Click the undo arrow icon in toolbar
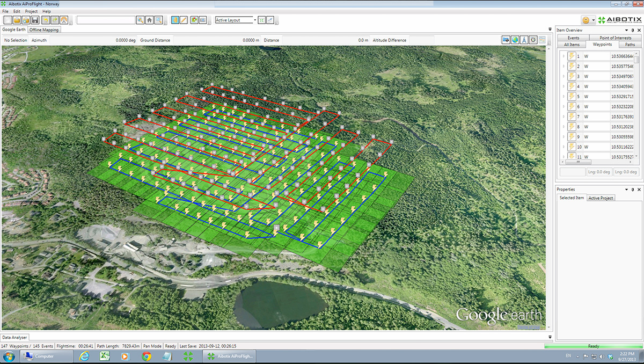 click(x=46, y=20)
